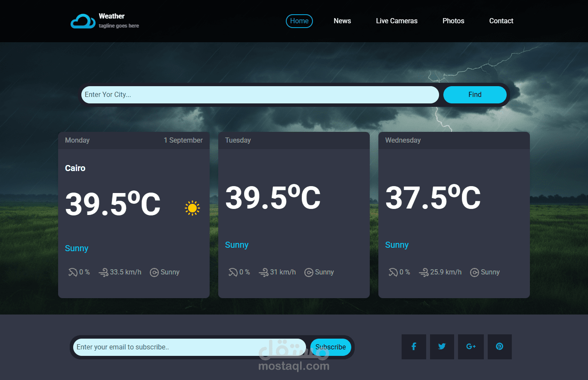Click the wind speed icon next to 33.5 km/h
This screenshot has height=380, width=588.
pos(104,272)
